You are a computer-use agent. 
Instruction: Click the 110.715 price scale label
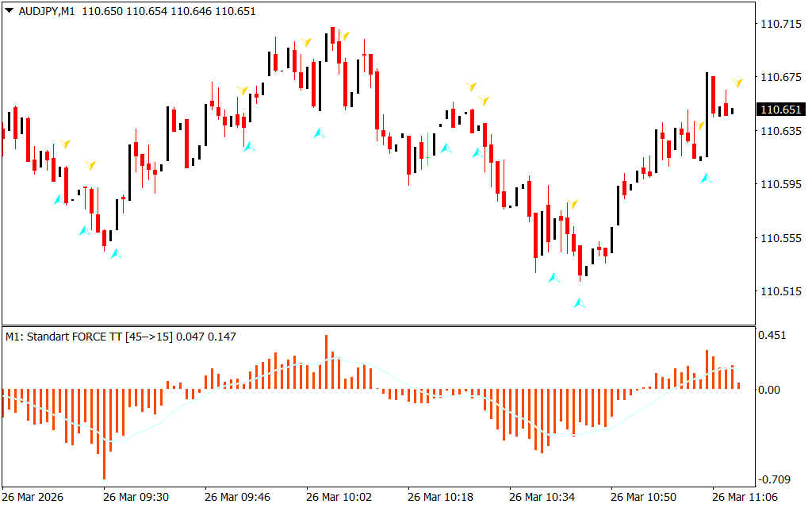779,25
